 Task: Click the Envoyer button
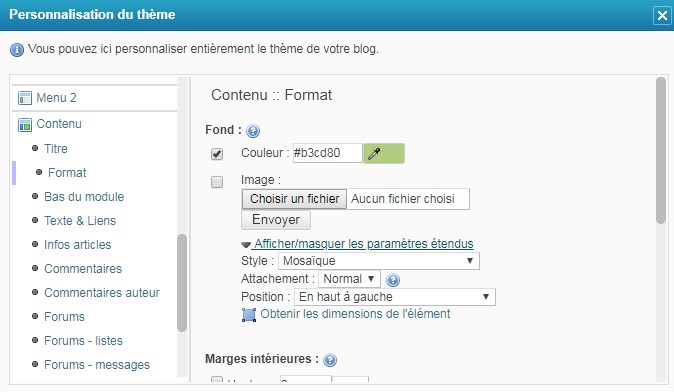pyautogui.click(x=276, y=220)
